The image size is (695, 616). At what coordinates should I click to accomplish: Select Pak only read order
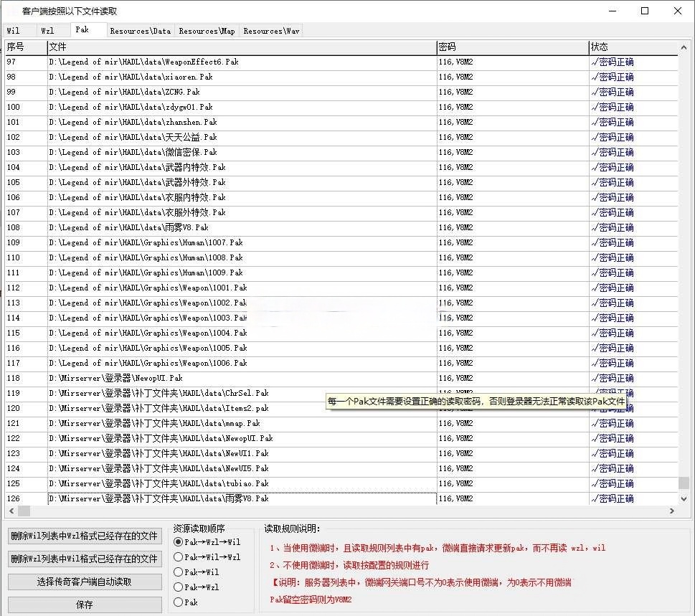point(186,602)
